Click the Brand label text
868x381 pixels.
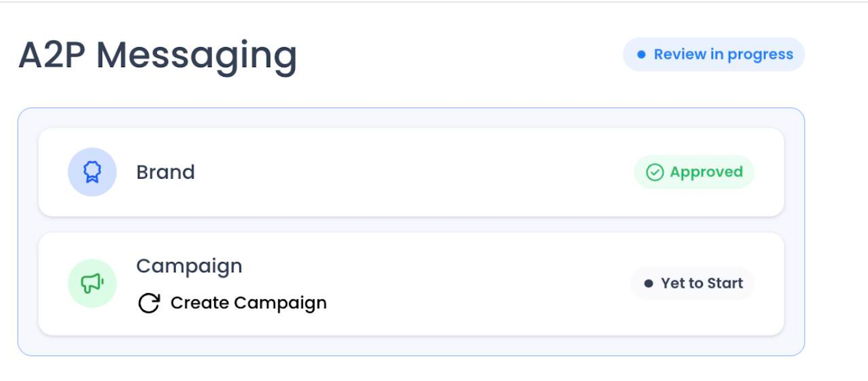point(166,172)
